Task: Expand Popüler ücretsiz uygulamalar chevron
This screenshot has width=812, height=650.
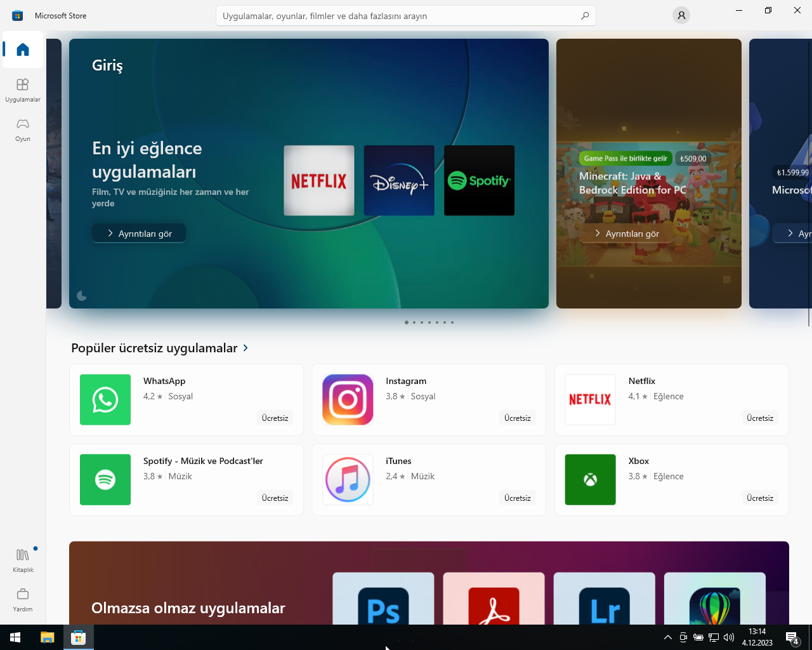Action: tap(246, 348)
